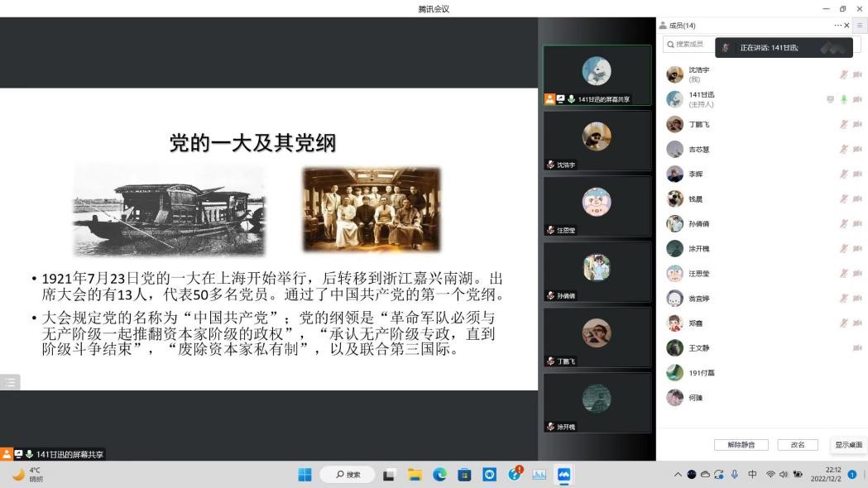This screenshot has height=488, width=868.
Task: Select member 191付磊 in the list
Action: pos(762,372)
